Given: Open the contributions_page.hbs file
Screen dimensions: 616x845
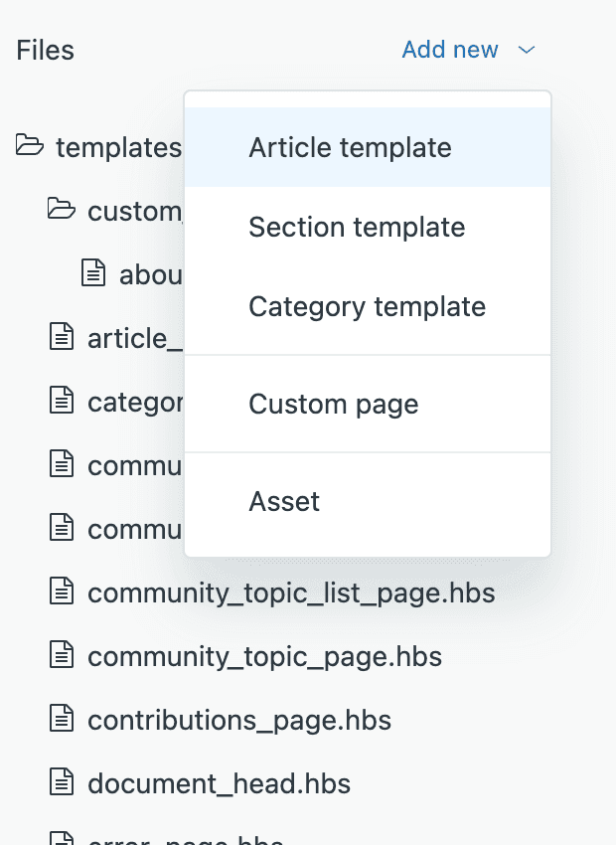Looking at the screenshot, I should (x=239, y=719).
